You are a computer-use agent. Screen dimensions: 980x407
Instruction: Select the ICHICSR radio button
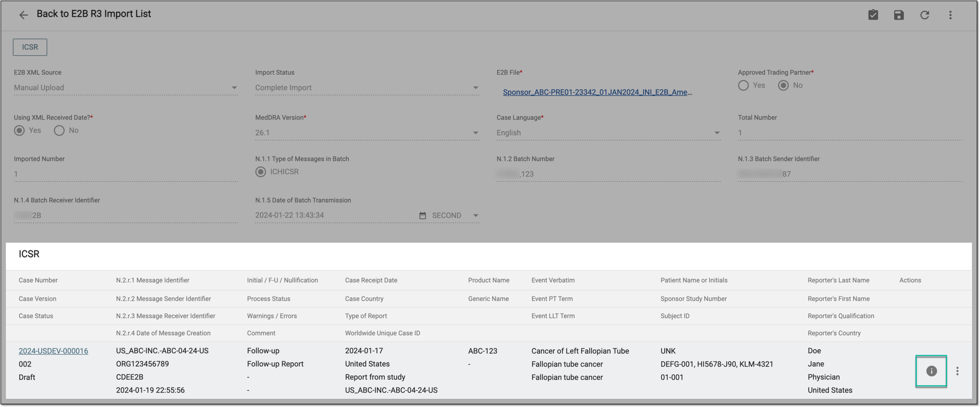pyautogui.click(x=261, y=172)
